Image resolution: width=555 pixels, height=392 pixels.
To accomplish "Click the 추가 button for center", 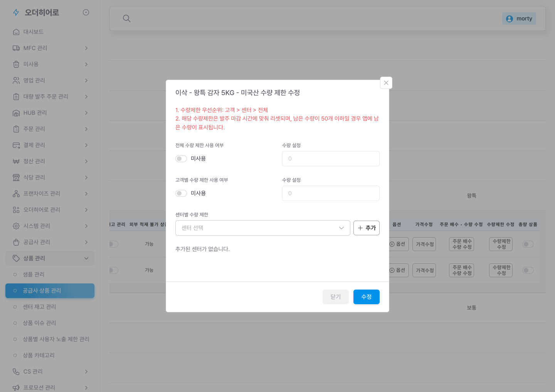I will [367, 228].
